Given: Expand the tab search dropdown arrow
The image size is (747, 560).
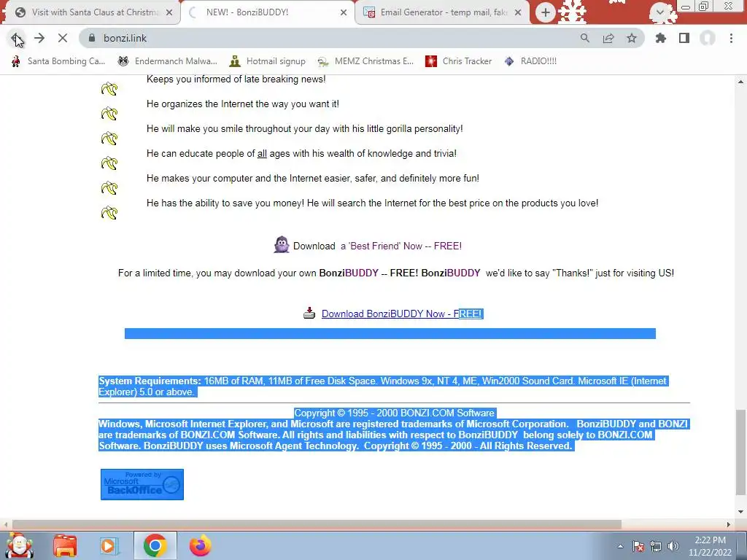Looking at the screenshot, I should point(659,12).
